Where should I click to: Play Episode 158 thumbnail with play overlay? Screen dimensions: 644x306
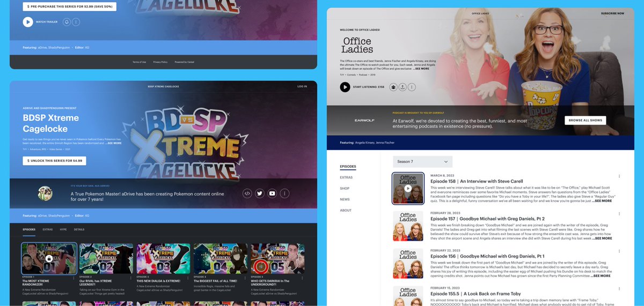pos(408,188)
